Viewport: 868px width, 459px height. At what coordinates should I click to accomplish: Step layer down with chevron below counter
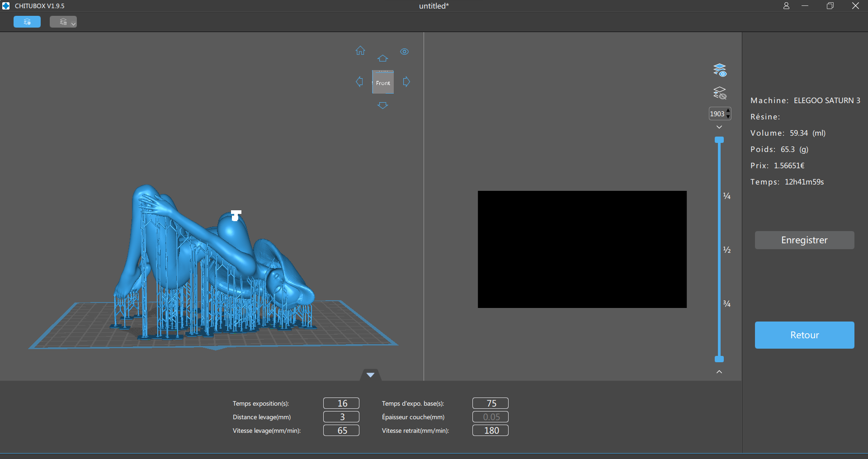[x=719, y=127]
